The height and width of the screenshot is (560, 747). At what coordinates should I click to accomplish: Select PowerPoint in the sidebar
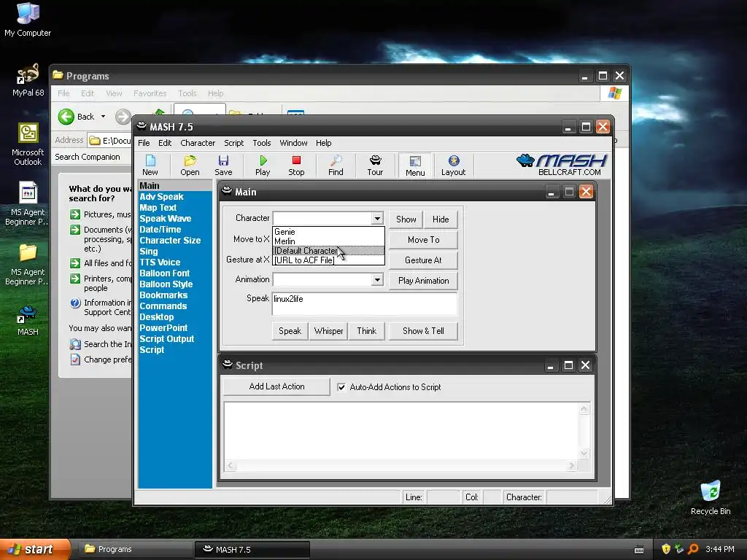163,328
